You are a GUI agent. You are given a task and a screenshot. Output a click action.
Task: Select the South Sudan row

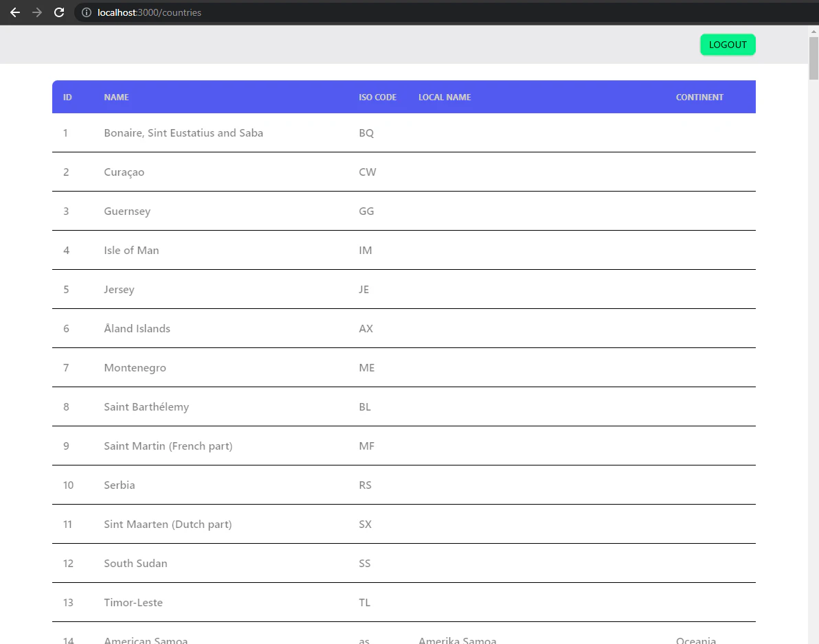click(275, 563)
